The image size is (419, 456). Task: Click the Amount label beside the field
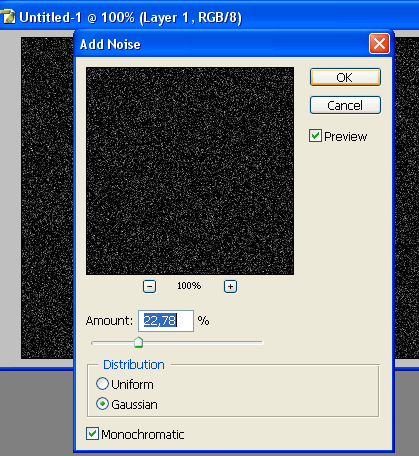tap(109, 321)
